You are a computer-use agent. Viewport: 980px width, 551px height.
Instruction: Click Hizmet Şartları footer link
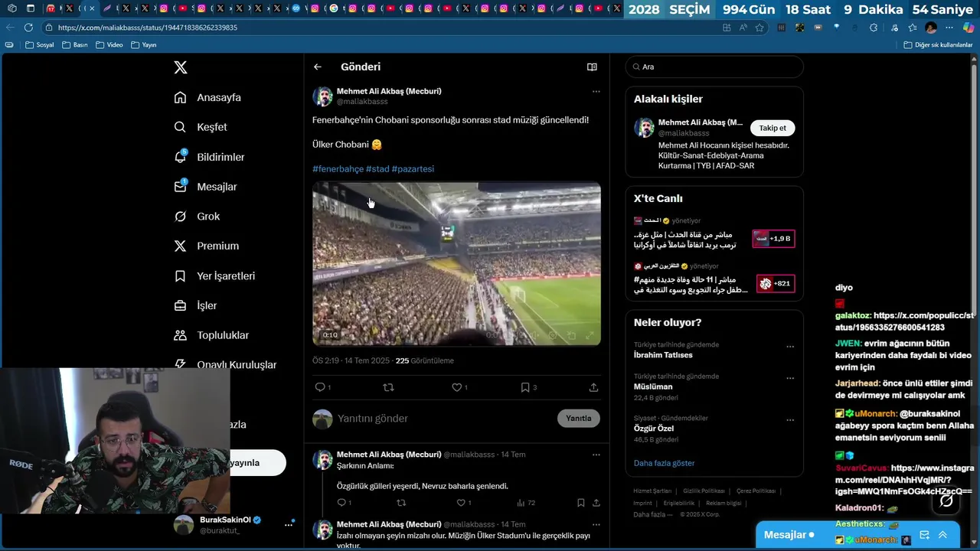point(652,491)
